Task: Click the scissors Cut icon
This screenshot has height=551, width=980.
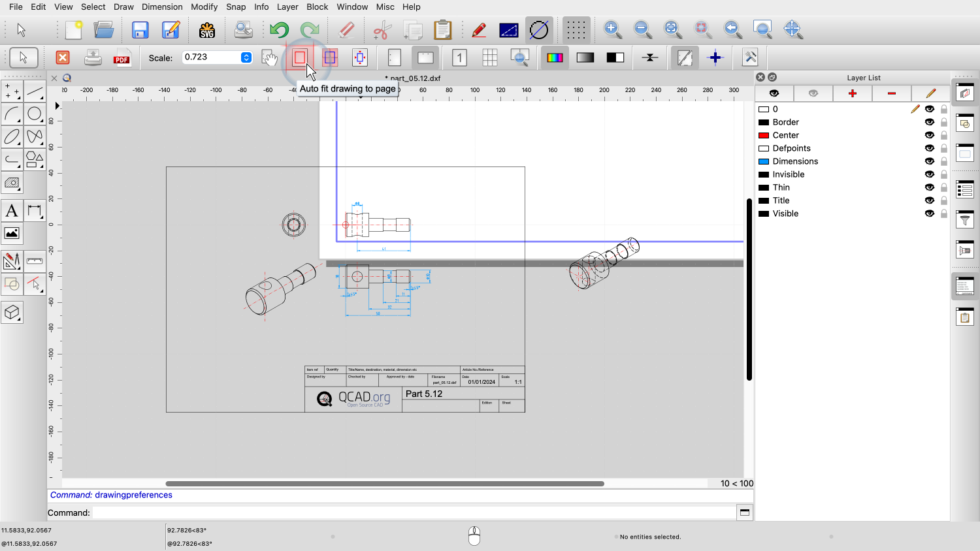Action: [382, 30]
